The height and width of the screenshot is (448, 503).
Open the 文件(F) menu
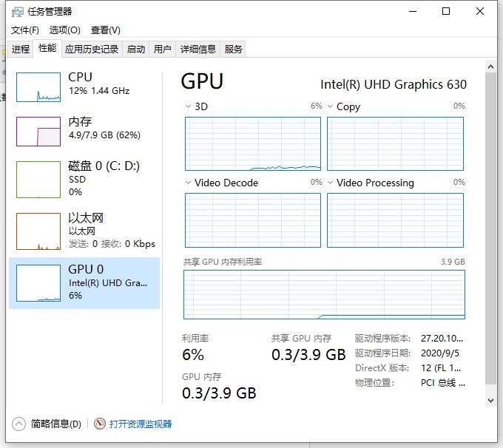coord(25,30)
